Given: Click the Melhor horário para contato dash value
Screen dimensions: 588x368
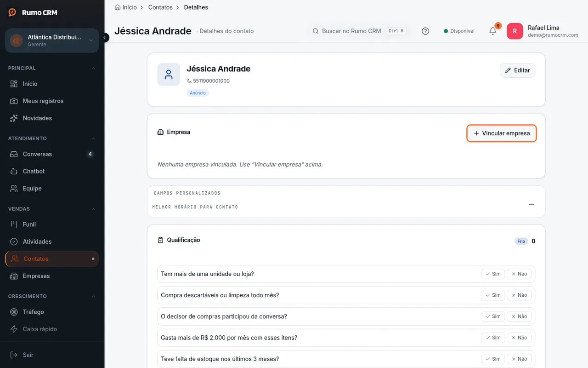Looking at the screenshot, I should (531, 205).
